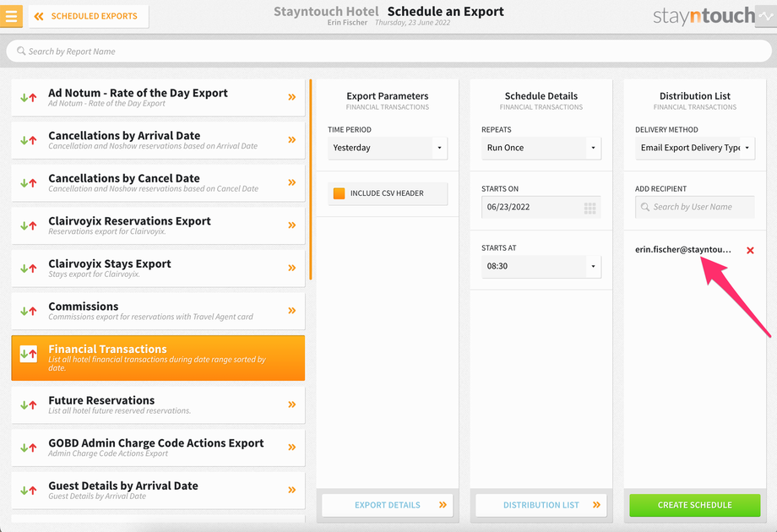Select Guest Details by Arrival Date export
Screen dimensions: 777x532
click(158, 491)
